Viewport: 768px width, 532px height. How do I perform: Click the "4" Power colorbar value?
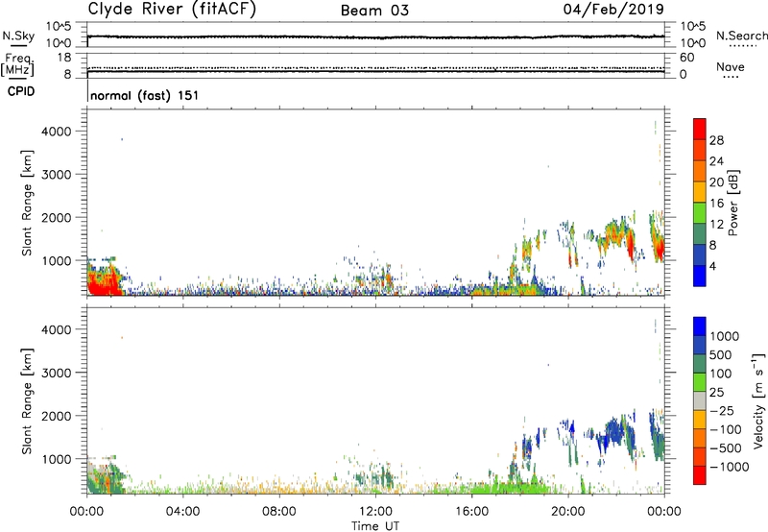pos(713,266)
